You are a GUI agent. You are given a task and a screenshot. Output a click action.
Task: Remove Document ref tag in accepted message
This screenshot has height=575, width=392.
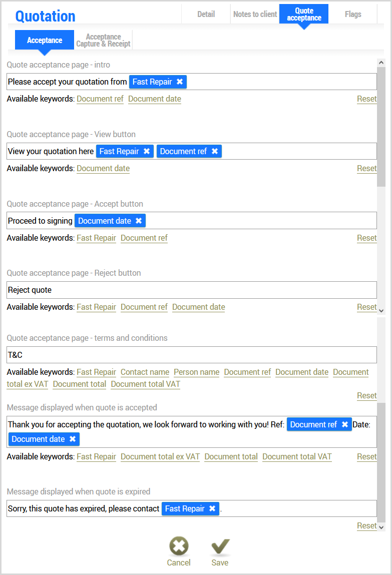coord(345,424)
